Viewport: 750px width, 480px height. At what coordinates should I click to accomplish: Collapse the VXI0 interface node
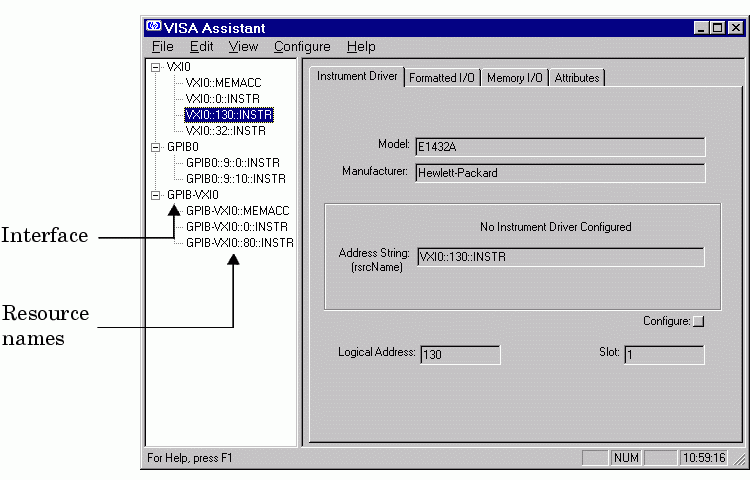[155, 67]
